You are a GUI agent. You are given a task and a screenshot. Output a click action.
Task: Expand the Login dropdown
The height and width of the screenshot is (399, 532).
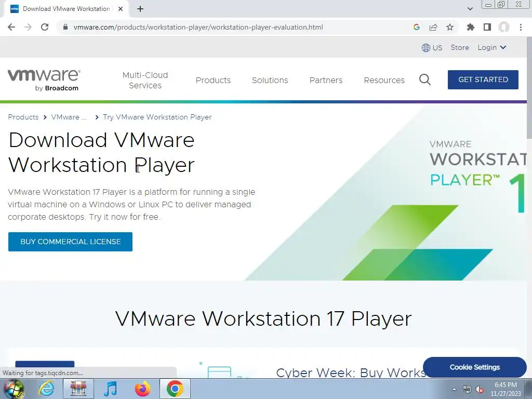pos(492,47)
